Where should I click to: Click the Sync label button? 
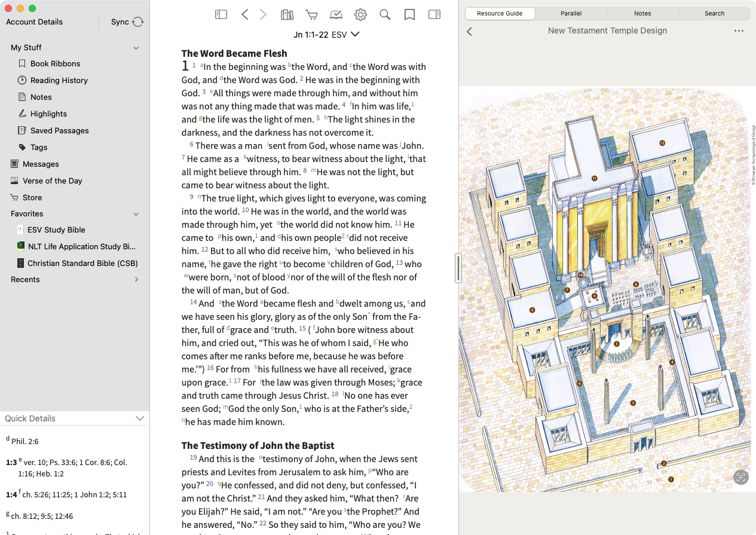click(120, 22)
